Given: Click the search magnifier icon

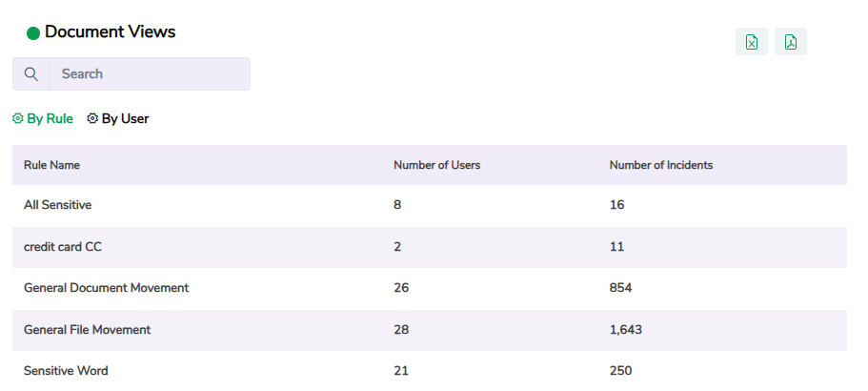Looking at the screenshot, I should pyautogui.click(x=31, y=74).
